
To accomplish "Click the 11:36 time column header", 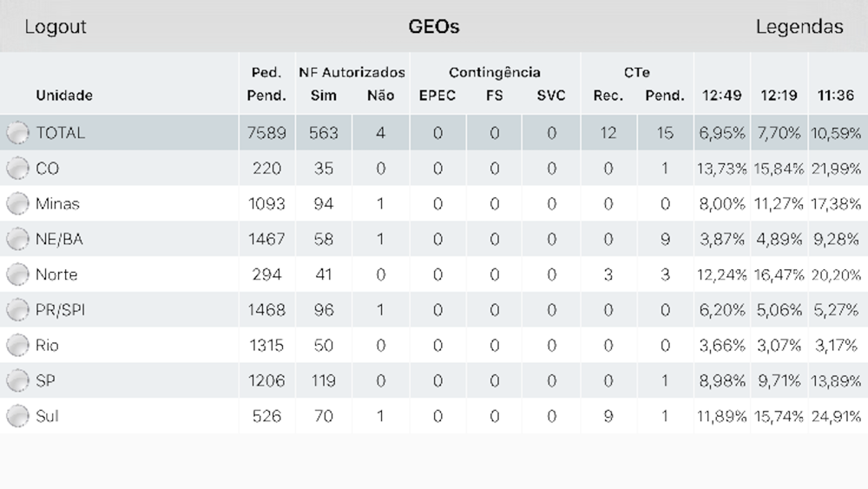I will point(836,96).
